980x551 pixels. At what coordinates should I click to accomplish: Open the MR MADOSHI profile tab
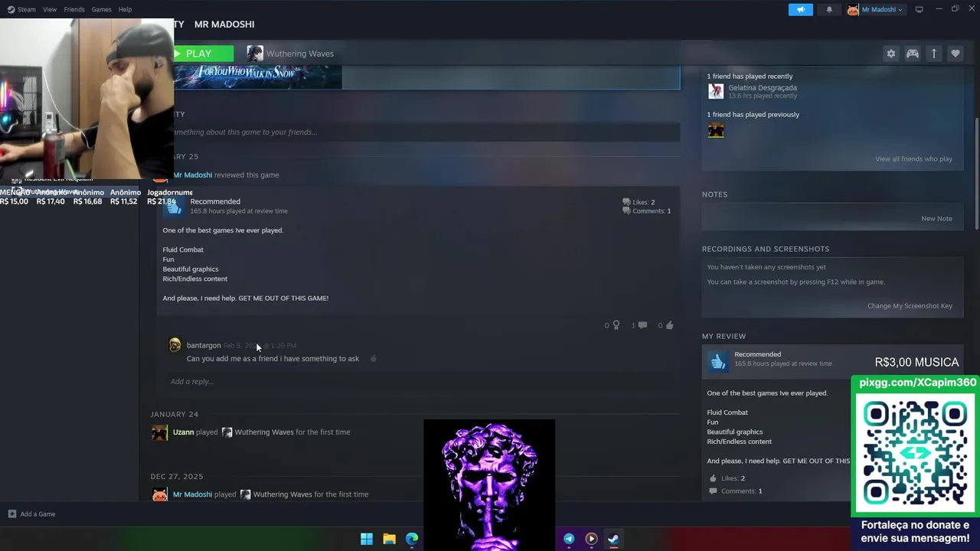point(224,24)
